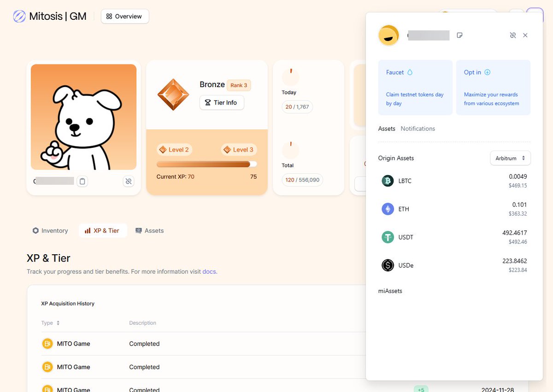
Task: Sort by the Type column arrows
Action: tap(58, 323)
